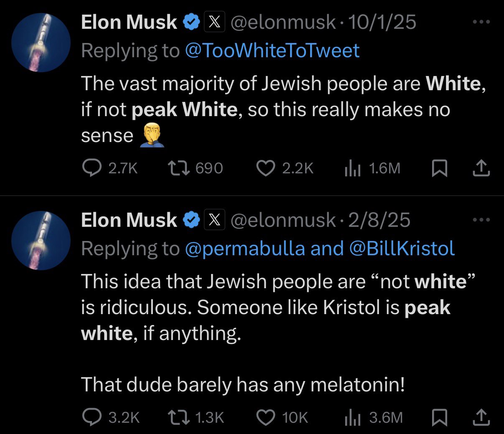The image size is (504, 434).
Task: Open the @TooWhiteToTweet profile link
Action: [x=272, y=51]
